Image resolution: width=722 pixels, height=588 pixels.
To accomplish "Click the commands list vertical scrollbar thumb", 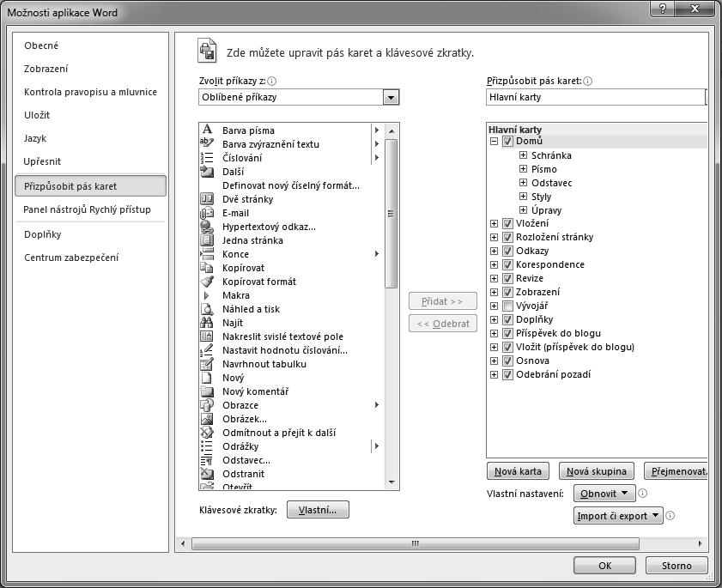I will coord(391,214).
